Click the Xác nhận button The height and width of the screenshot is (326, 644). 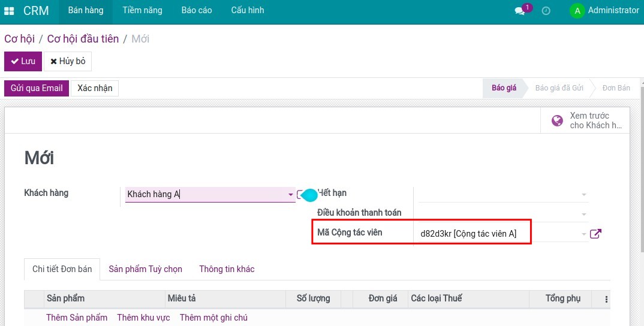95,88
